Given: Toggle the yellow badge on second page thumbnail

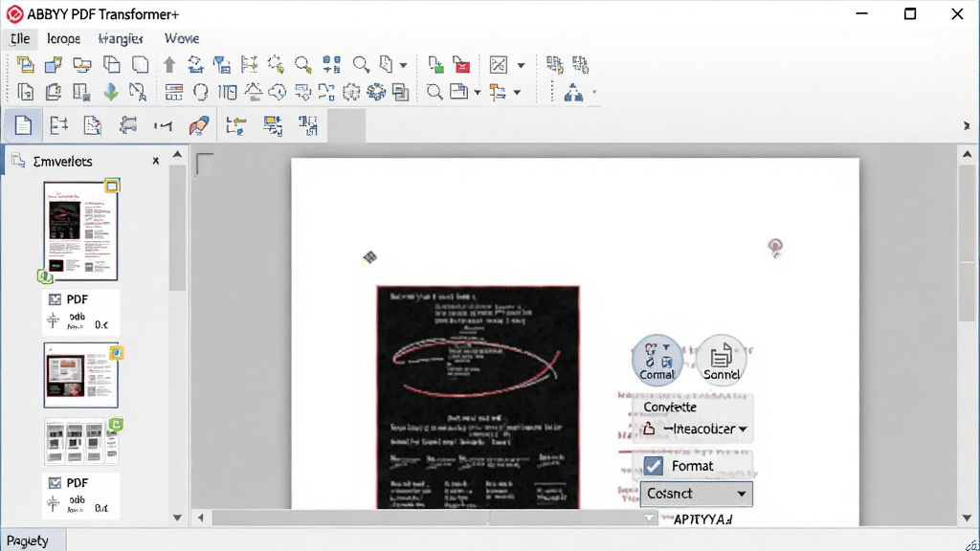Looking at the screenshot, I should (116, 353).
